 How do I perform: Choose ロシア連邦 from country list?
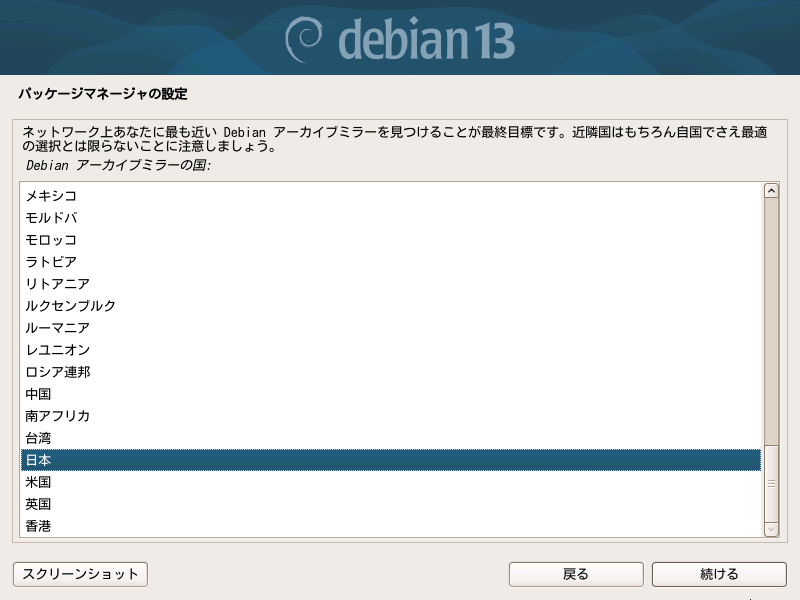(391, 372)
